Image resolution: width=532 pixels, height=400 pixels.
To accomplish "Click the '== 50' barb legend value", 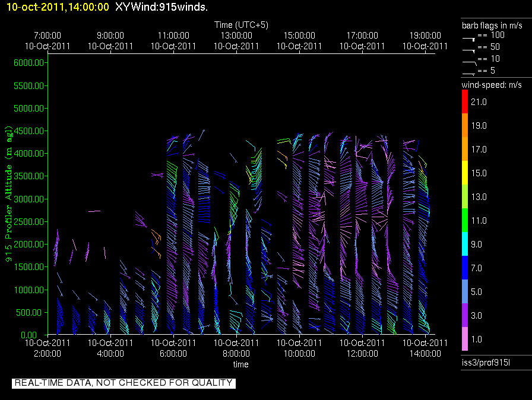I will point(489,47).
